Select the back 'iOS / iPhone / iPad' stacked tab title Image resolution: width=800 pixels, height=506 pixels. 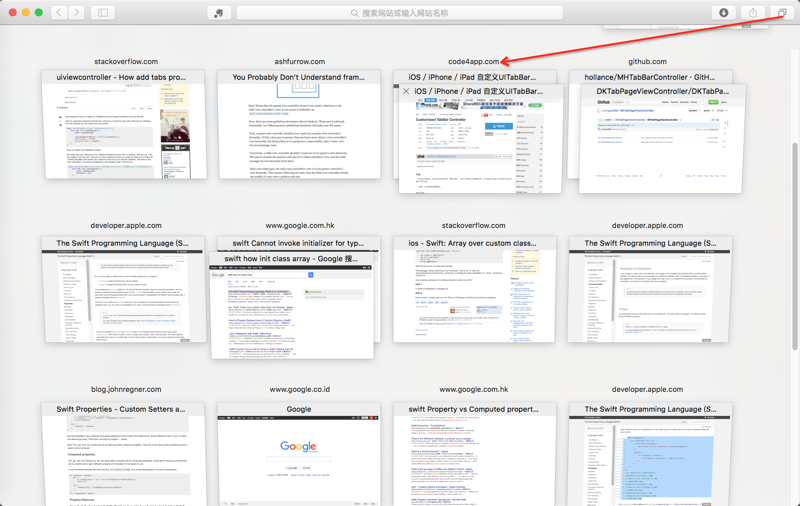point(472,77)
